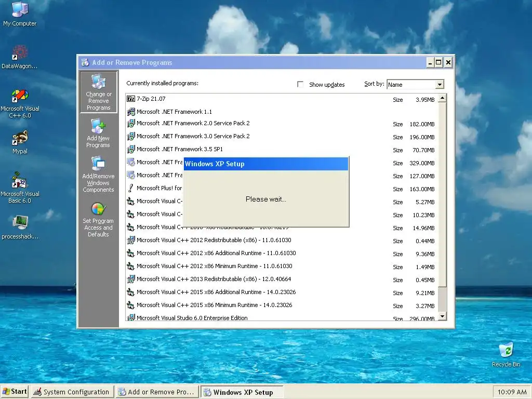This screenshot has height=399, width=532.
Task: Click icon of Visual C++ 2015 Additional Runtime
Action: (130, 292)
